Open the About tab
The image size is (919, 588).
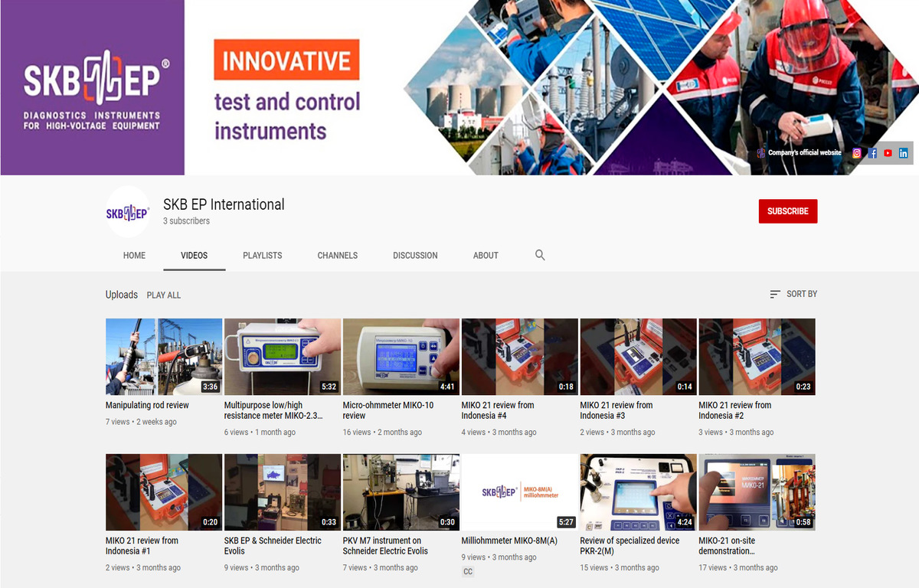tap(486, 256)
